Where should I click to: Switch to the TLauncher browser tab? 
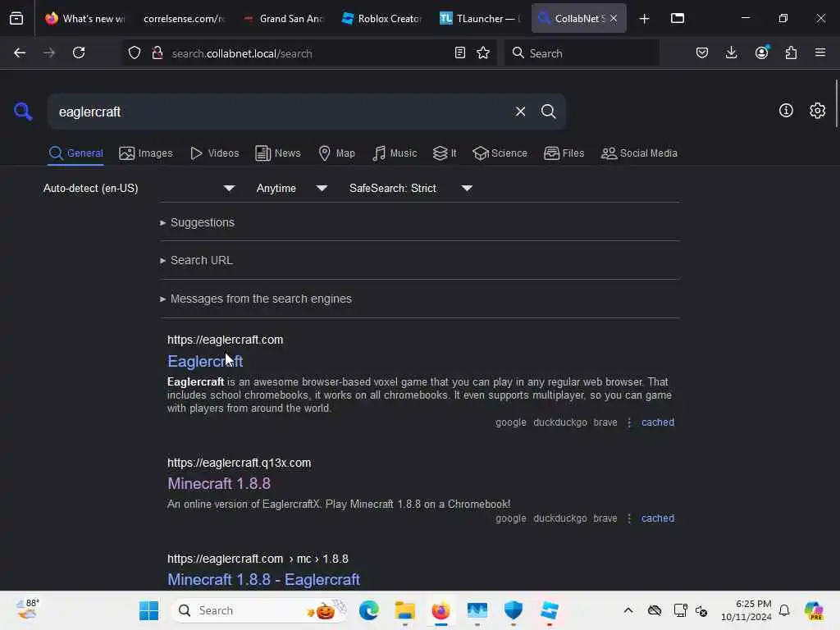(481, 19)
